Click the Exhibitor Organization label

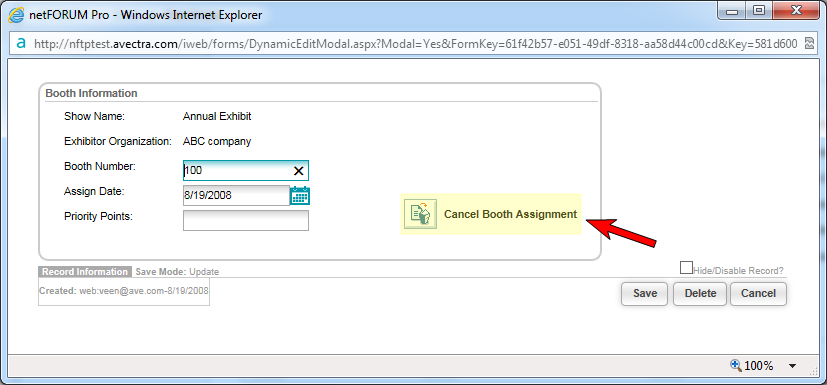(118, 141)
